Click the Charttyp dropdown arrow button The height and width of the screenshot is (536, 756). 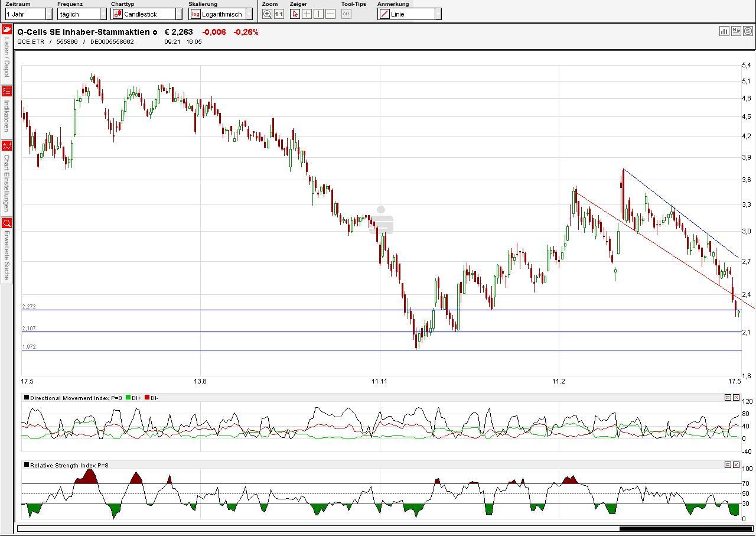[179, 14]
